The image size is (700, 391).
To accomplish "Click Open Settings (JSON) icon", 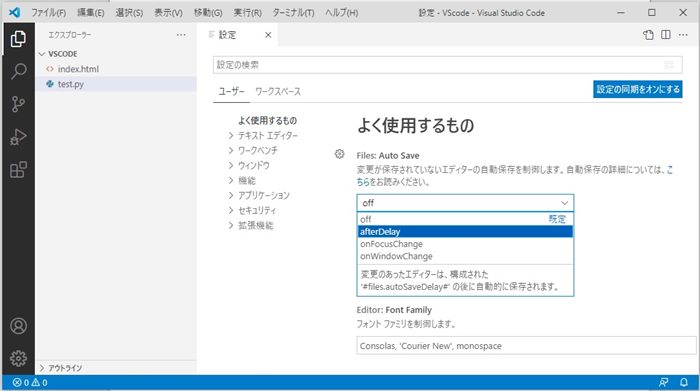I will (x=648, y=35).
